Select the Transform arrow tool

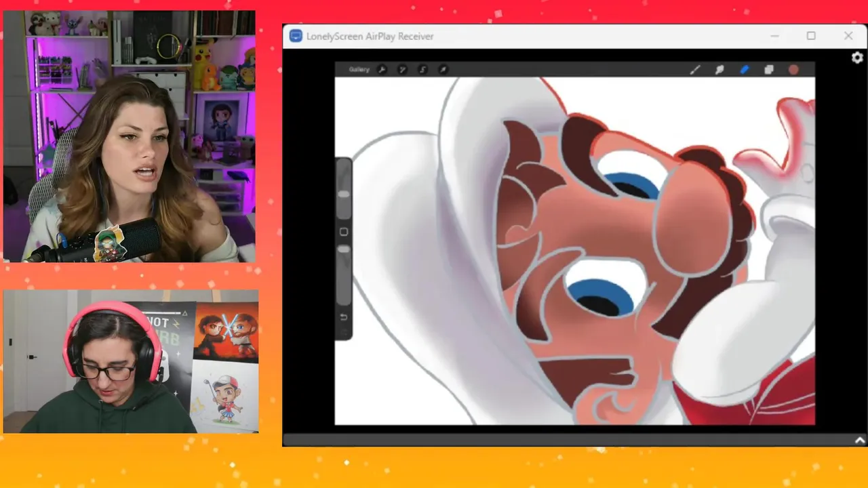(443, 69)
